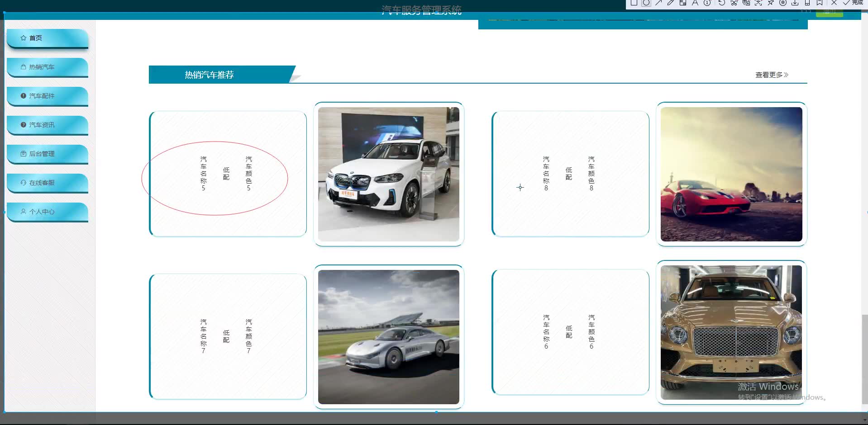
Task: Click the 汽车名称5 text
Action: coord(204,174)
